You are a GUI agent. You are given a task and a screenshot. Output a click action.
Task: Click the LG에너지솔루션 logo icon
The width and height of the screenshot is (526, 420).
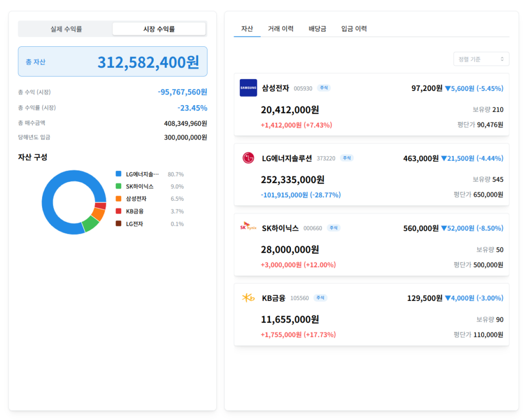point(248,158)
